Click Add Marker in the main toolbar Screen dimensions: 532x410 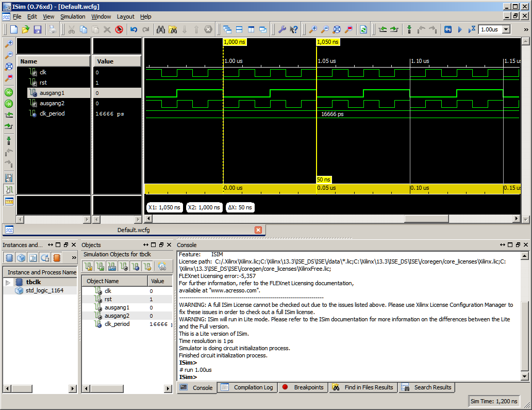409,29
